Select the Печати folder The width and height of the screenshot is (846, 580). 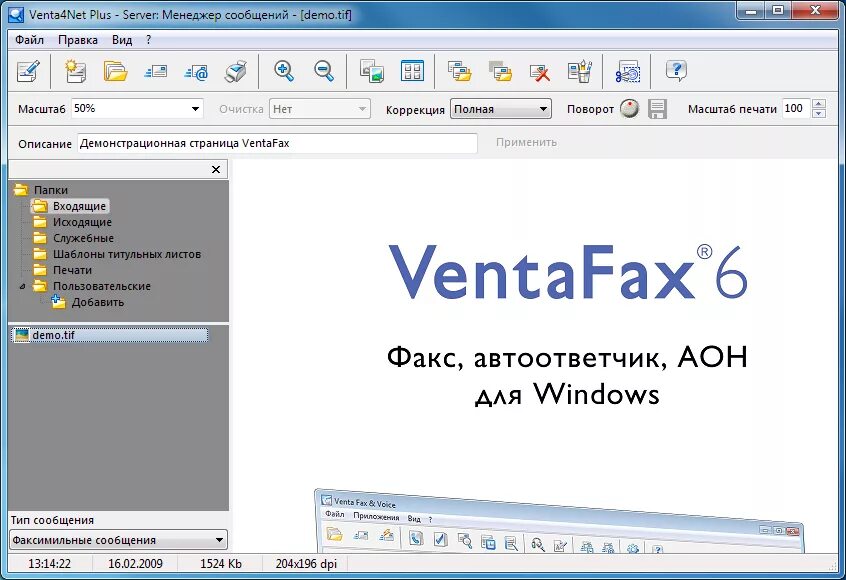72,270
